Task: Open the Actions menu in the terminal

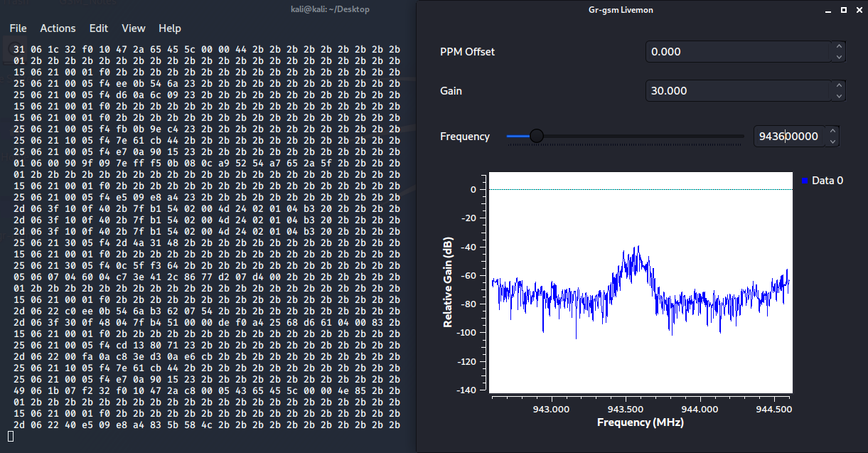Action: [x=58, y=28]
